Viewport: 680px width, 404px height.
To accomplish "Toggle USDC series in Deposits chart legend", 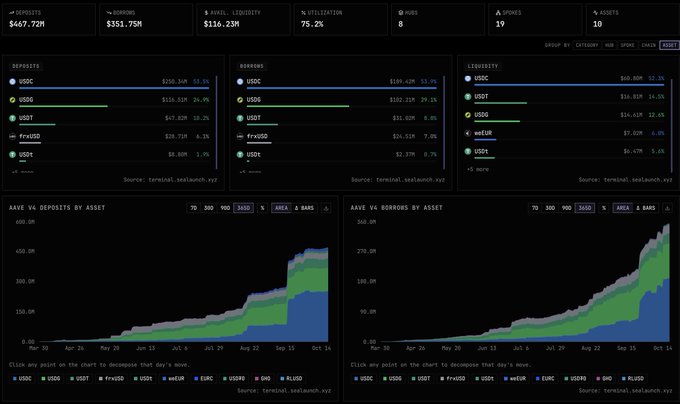I will tap(22, 378).
